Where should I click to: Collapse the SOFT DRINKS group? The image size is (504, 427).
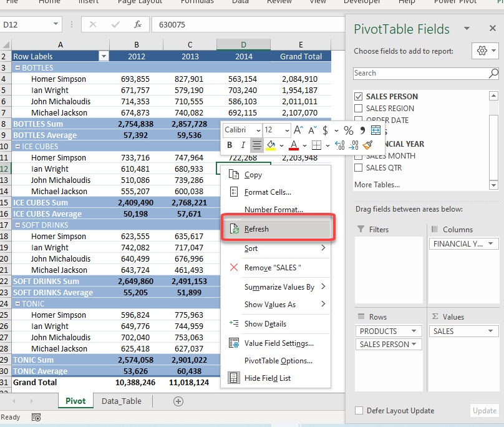click(17, 225)
